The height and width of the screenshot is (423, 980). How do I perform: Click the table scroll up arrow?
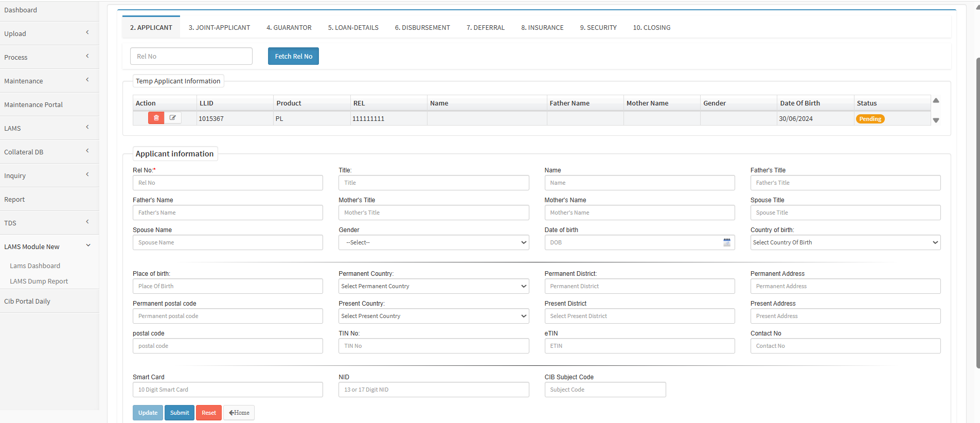click(x=936, y=101)
